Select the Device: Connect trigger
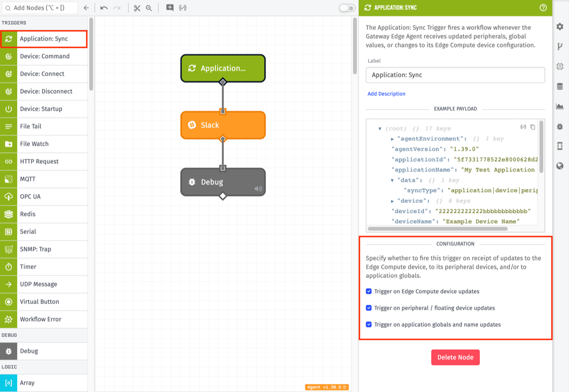The image size is (569, 392). point(44,74)
